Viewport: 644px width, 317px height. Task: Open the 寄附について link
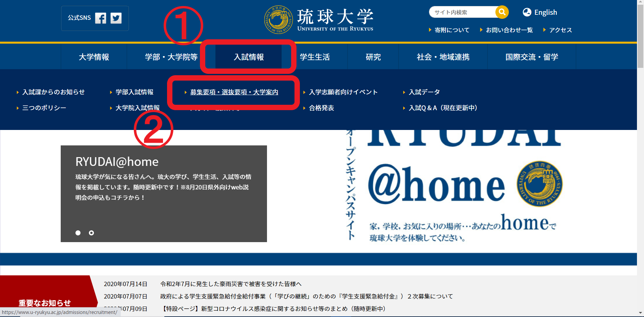click(452, 30)
